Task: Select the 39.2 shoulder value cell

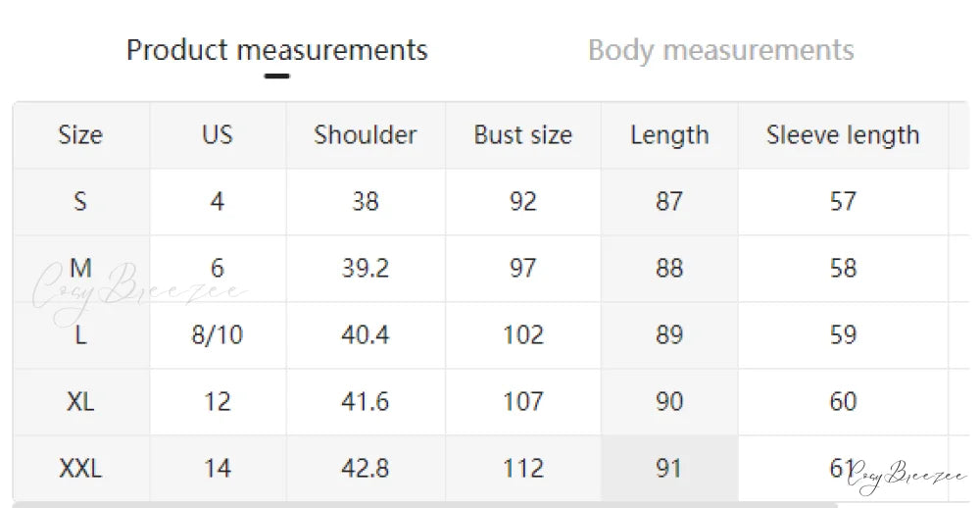Action: [x=366, y=269]
